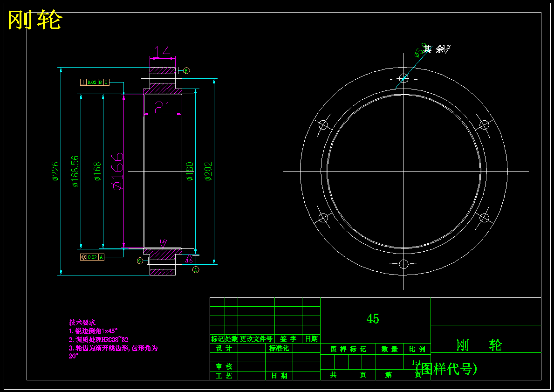The image size is (554, 392).
Task: Select note 2.调质处理HRC28~32
Action: [x=99, y=340]
